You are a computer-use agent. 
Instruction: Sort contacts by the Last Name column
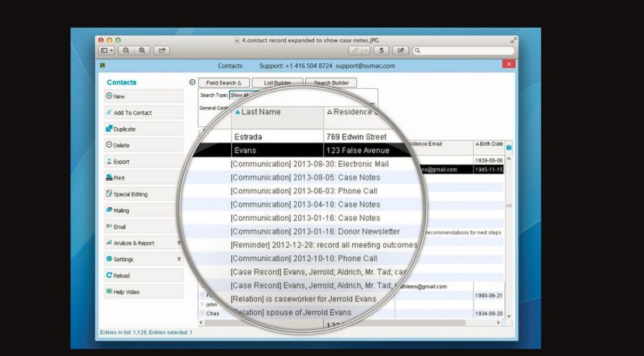[x=261, y=112]
